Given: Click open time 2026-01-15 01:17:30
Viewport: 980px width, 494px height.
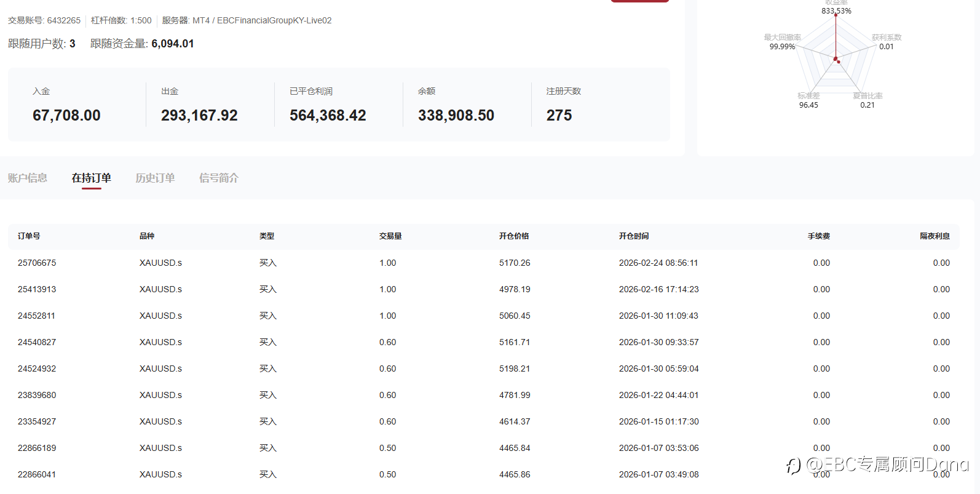Looking at the screenshot, I should [x=659, y=421].
